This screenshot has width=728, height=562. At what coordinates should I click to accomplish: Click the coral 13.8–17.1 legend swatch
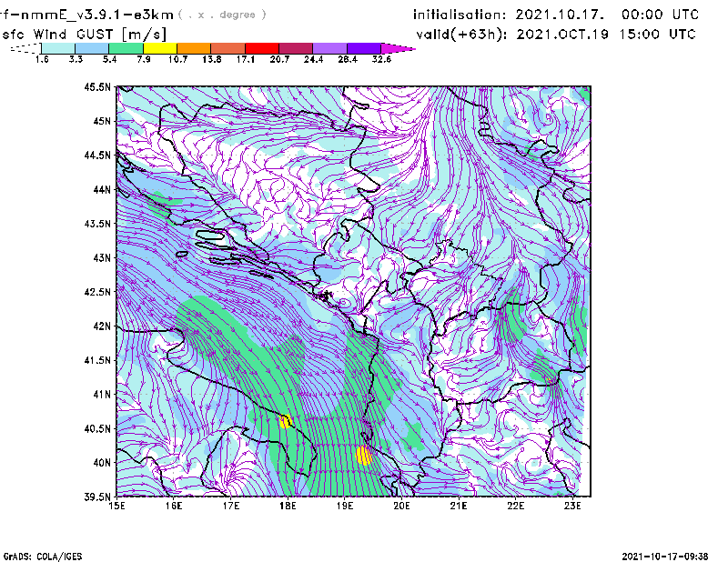[x=228, y=48]
